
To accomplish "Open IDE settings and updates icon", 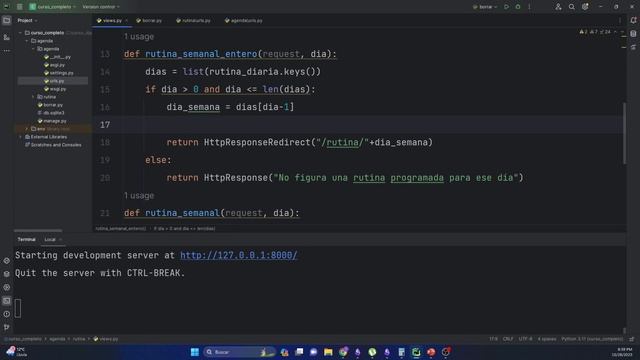I will tap(585, 7).
